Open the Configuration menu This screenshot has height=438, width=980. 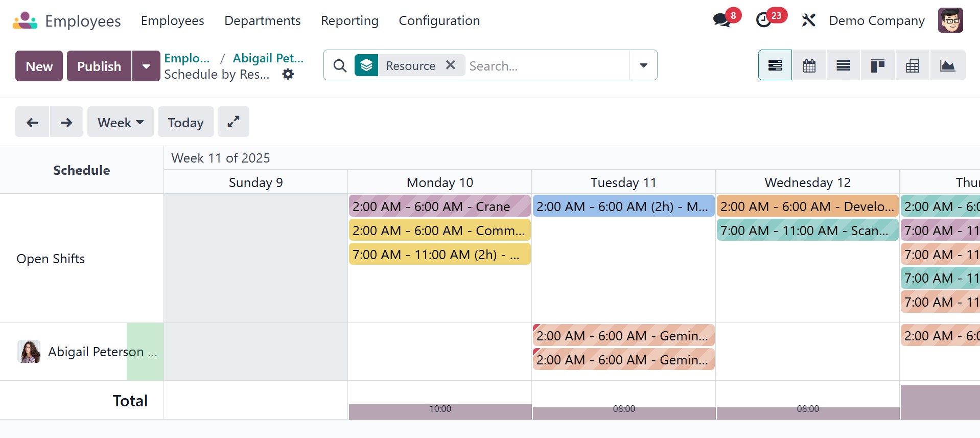pos(439,20)
